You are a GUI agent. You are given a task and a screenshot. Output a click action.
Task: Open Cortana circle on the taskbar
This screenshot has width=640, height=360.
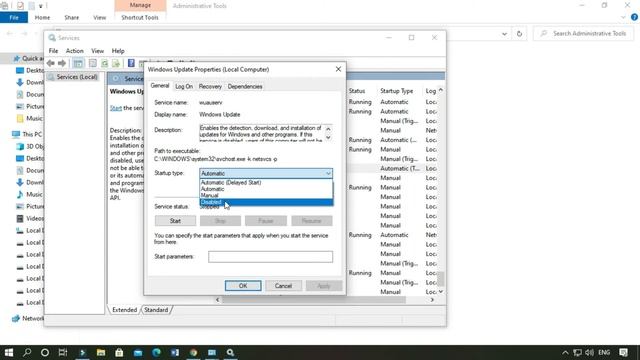tap(45, 352)
